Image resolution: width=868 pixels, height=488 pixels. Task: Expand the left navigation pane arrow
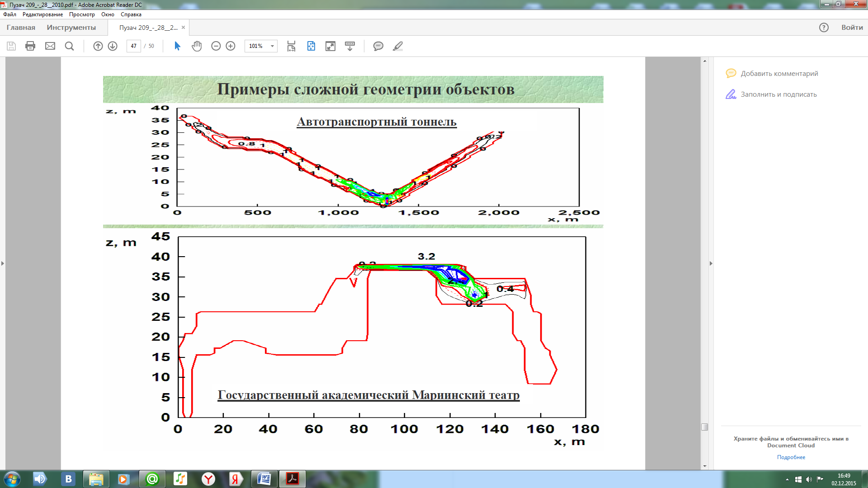[3, 263]
